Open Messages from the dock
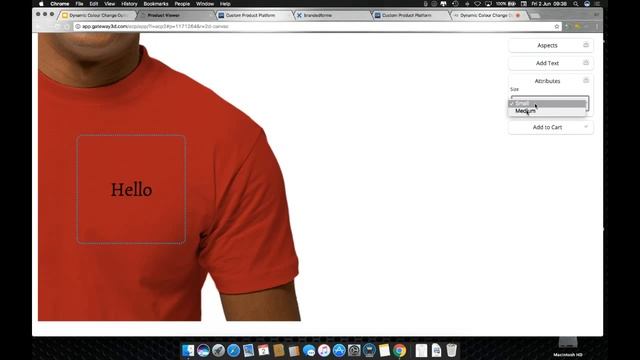640x360 pixels. (309, 350)
